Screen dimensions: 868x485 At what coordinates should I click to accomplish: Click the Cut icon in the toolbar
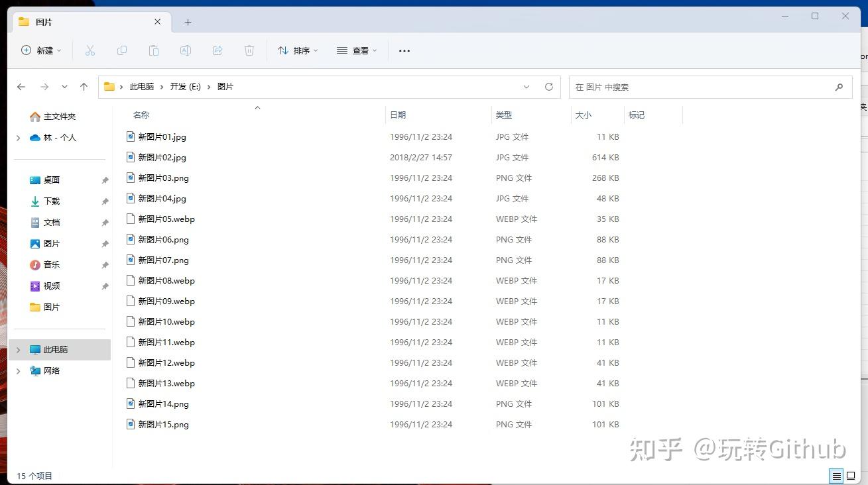(90, 50)
